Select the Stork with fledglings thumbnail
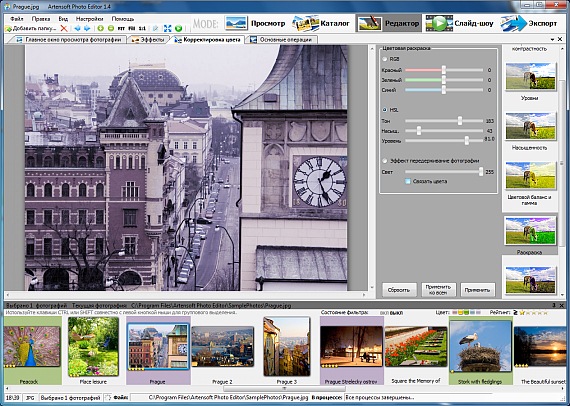The image size is (570, 406). click(481, 350)
